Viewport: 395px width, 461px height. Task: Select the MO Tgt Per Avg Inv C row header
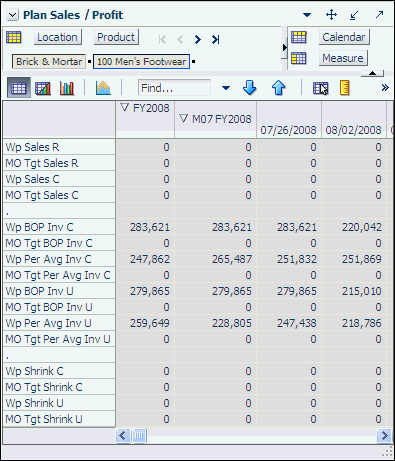[x=59, y=275]
